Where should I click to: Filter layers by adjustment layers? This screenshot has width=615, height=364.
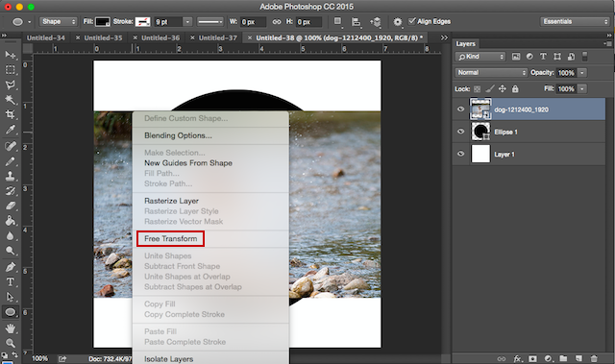coord(529,57)
